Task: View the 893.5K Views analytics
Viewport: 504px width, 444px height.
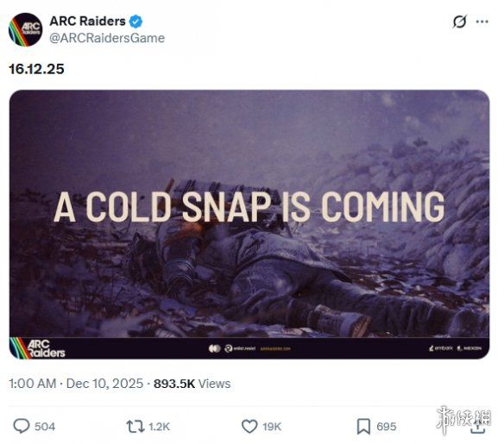Action: (192, 384)
